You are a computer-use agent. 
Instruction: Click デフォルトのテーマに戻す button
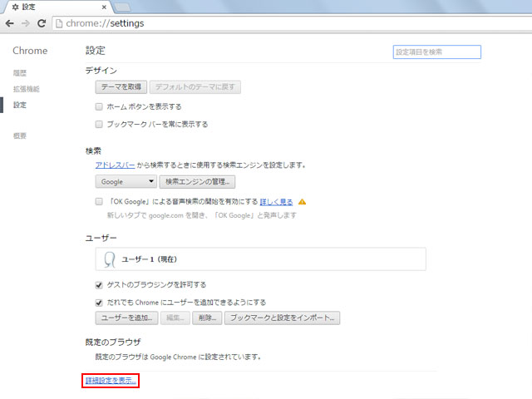point(195,87)
